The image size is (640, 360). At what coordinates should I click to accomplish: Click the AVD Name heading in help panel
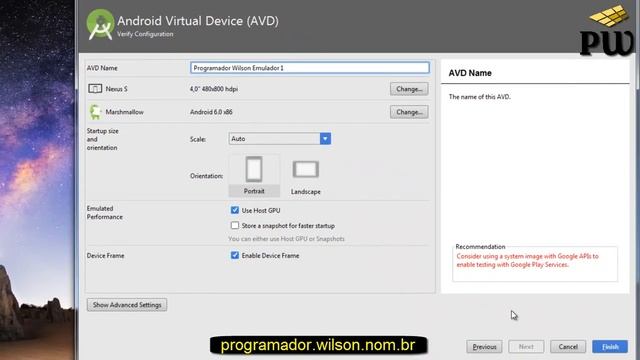(470, 73)
